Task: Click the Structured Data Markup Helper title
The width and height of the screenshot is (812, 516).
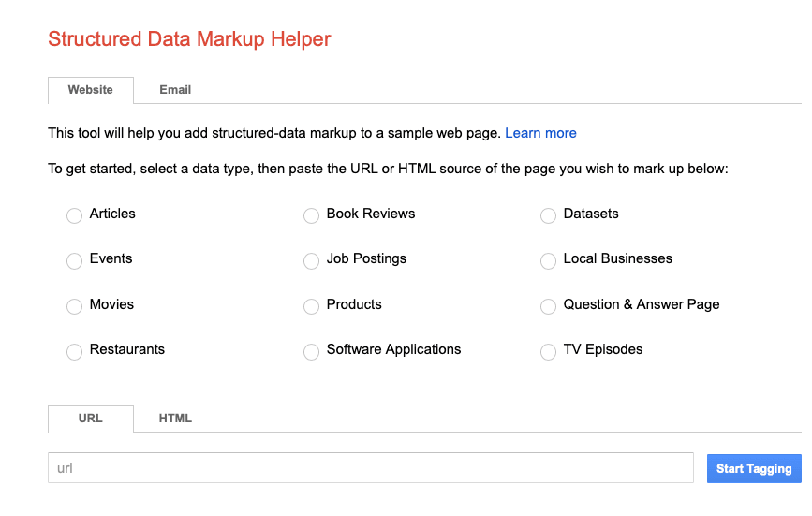Action: [189, 39]
